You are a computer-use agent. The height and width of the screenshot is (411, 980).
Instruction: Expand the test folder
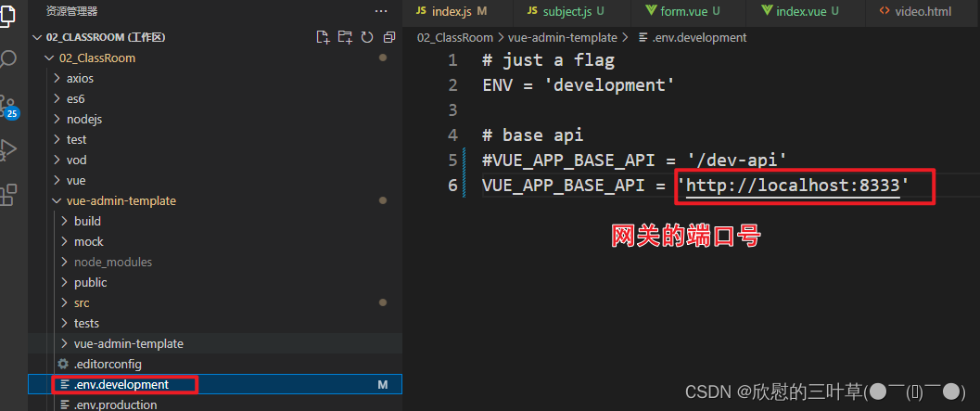coord(57,139)
